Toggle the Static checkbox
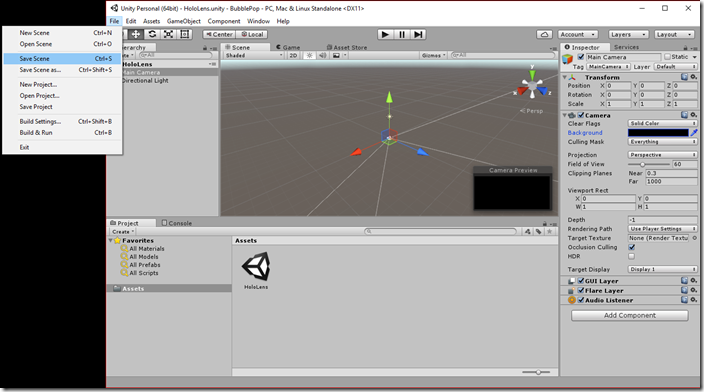 coord(667,57)
